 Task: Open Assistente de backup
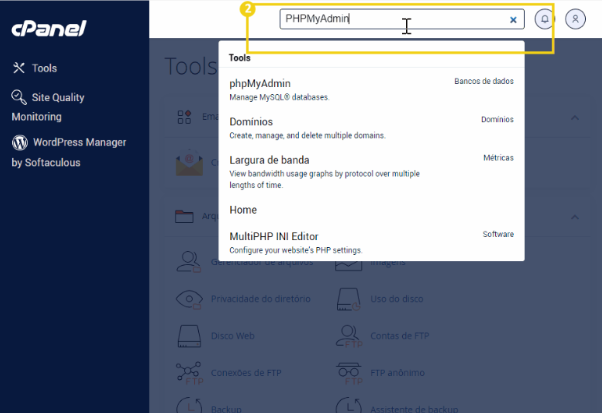(x=414, y=409)
